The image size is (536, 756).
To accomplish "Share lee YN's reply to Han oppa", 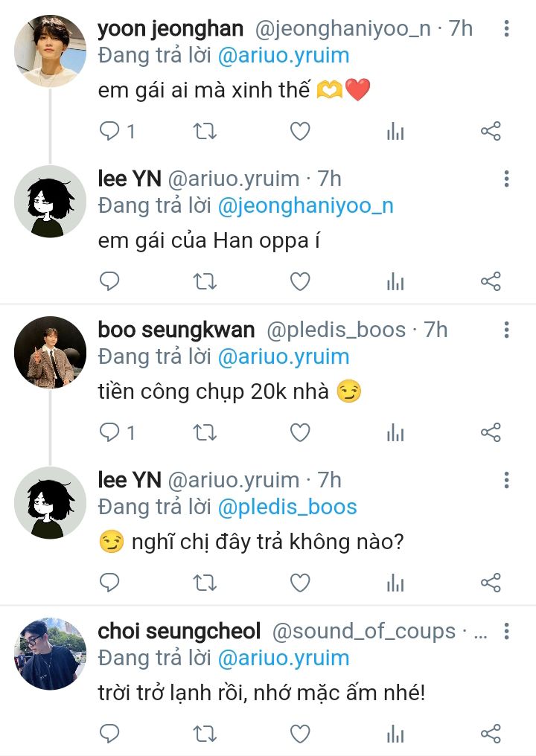I will tap(491, 281).
